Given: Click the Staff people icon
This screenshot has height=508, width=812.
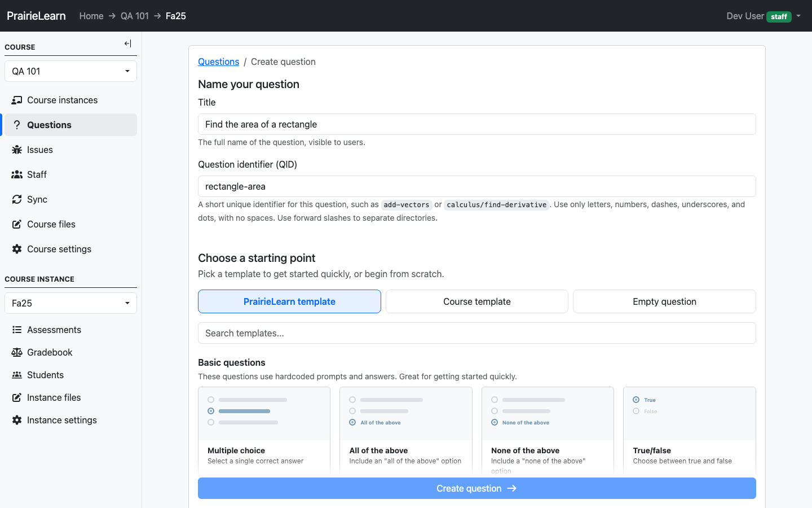Looking at the screenshot, I should 17,174.
